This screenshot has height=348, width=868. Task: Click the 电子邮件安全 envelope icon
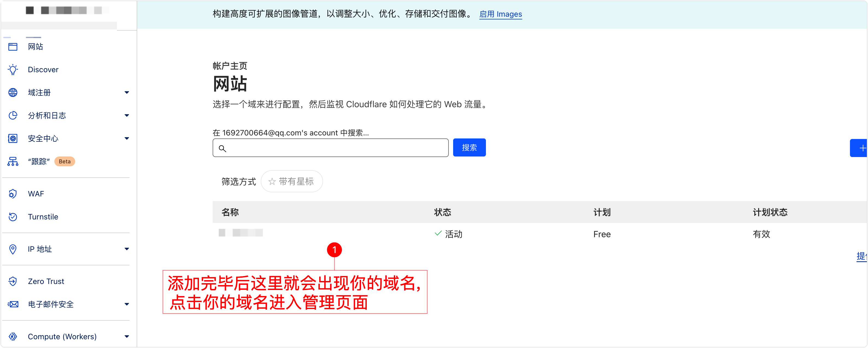(x=13, y=304)
